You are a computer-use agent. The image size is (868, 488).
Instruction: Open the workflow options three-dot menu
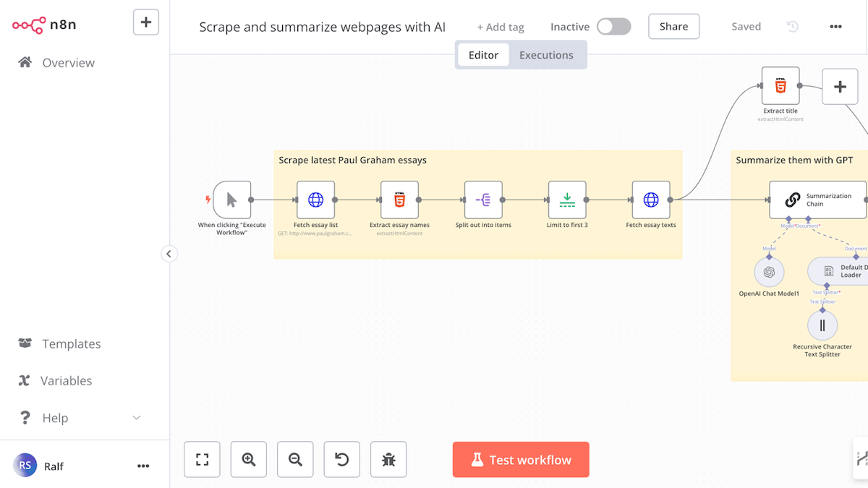[835, 27]
